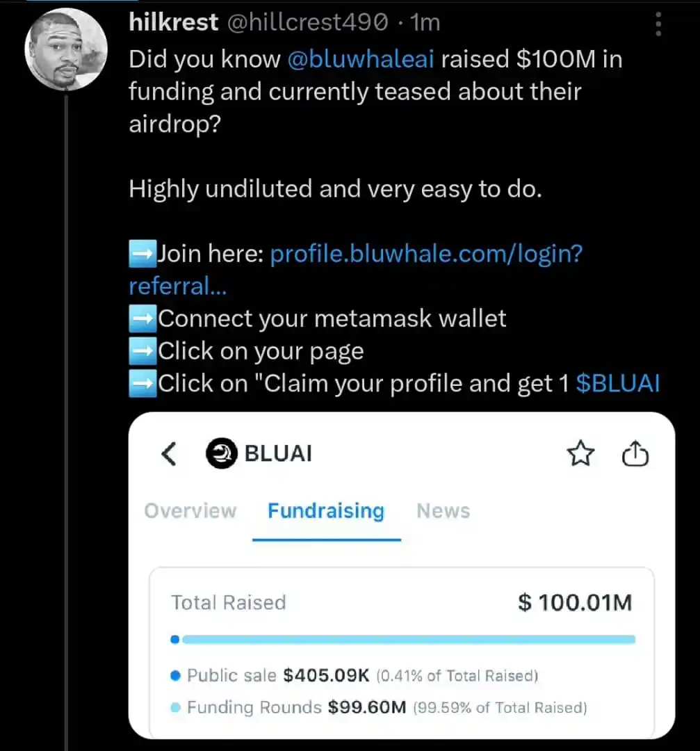Open the @bluwhaleai mention link

point(361,59)
